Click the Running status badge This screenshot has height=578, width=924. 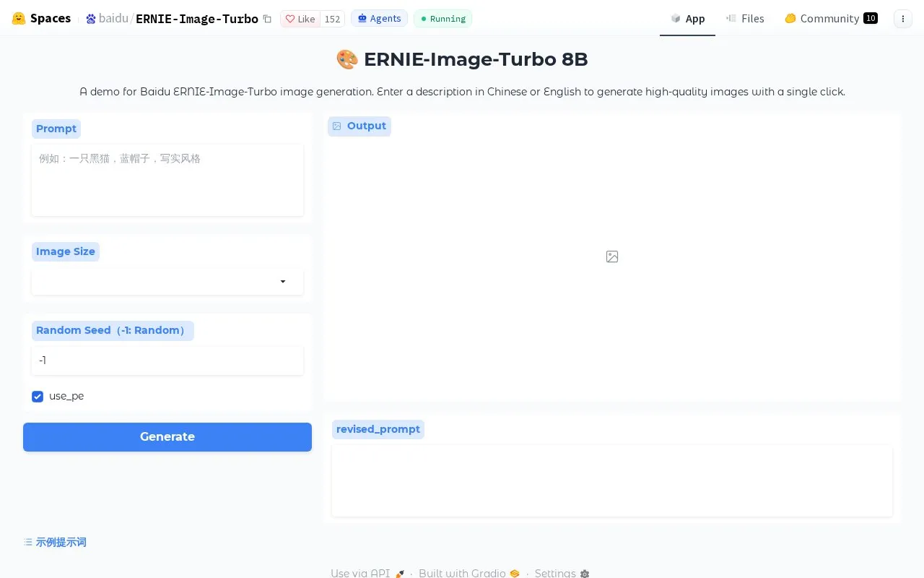point(443,19)
